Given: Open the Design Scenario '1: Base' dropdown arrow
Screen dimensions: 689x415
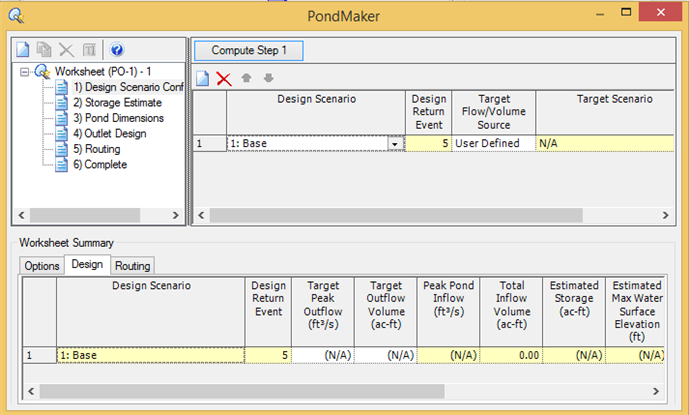Looking at the screenshot, I should coord(395,144).
